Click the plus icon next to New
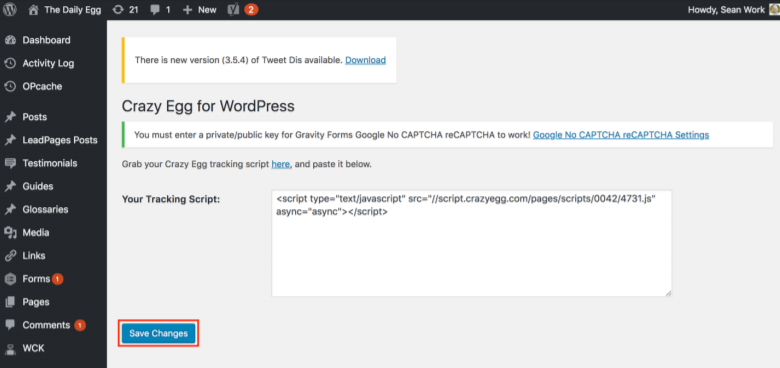 click(x=188, y=9)
